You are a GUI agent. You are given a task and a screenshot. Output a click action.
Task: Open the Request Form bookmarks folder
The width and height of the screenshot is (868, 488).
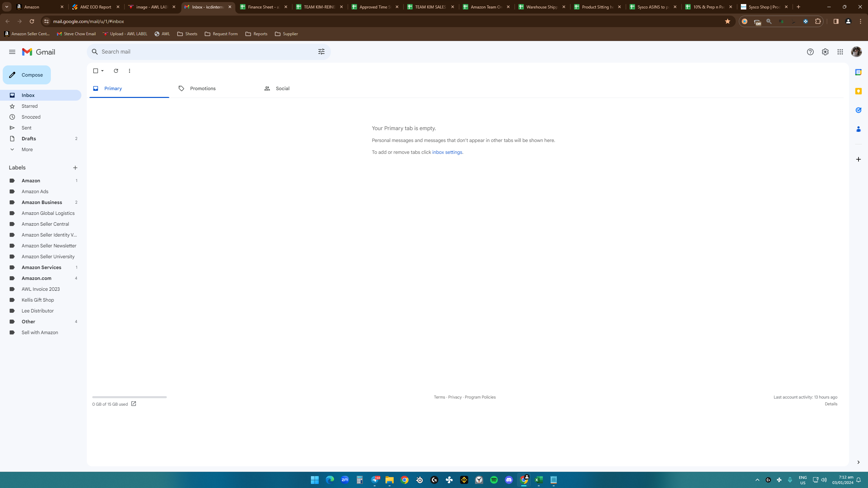221,34
